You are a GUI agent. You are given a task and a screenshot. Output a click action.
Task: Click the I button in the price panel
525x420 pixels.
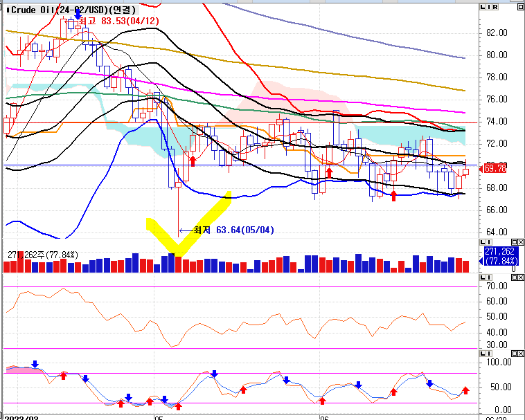click(x=488, y=7)
